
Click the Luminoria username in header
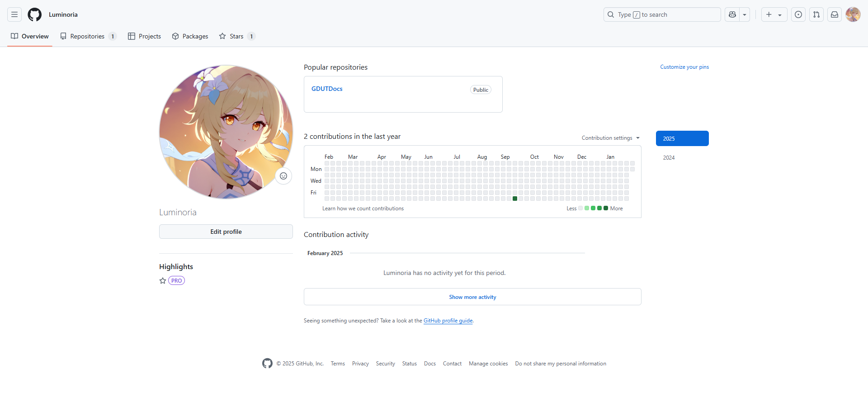[63, 14]
